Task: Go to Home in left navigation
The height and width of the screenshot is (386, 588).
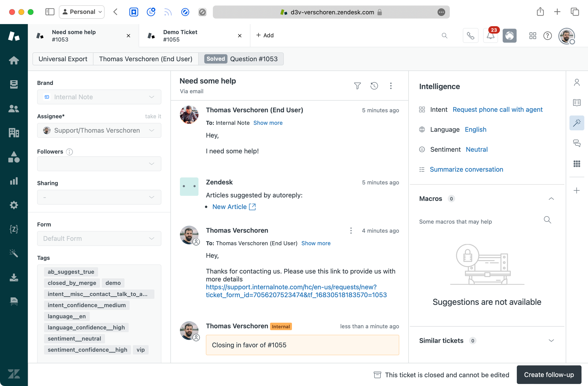Action: pos(14,60)
